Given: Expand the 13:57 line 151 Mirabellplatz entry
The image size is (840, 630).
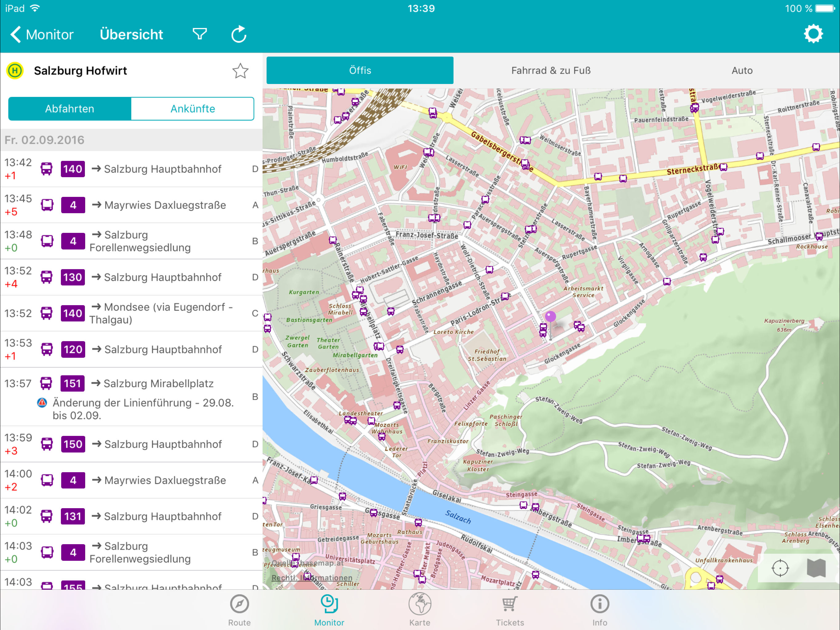Looking at the screenshot, I should [131, 397].
